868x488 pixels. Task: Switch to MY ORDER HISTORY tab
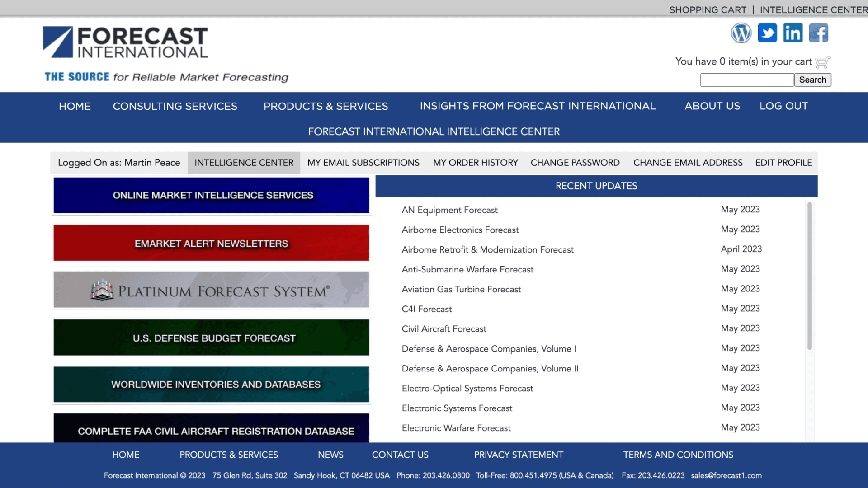pos(476,163)
